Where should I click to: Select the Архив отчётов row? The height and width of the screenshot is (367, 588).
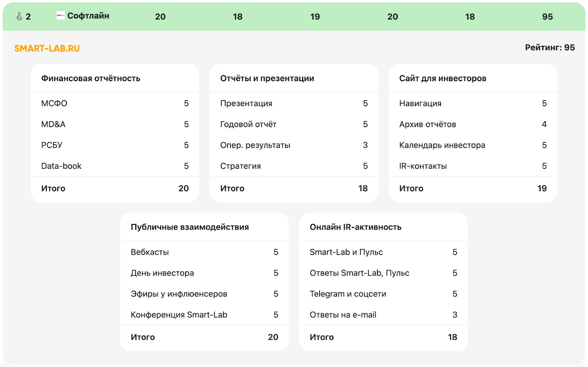(x=473, y=124)
